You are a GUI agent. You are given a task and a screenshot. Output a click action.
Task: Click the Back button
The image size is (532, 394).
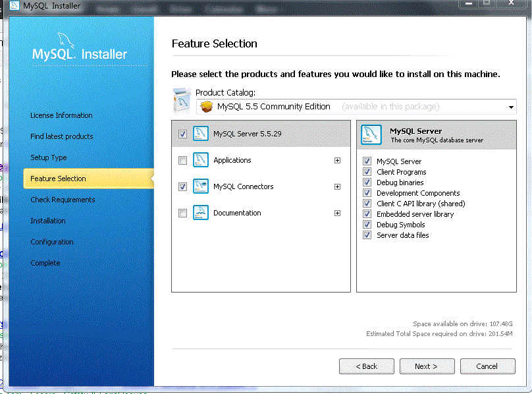pyautogui.click(x=366, y=366)
